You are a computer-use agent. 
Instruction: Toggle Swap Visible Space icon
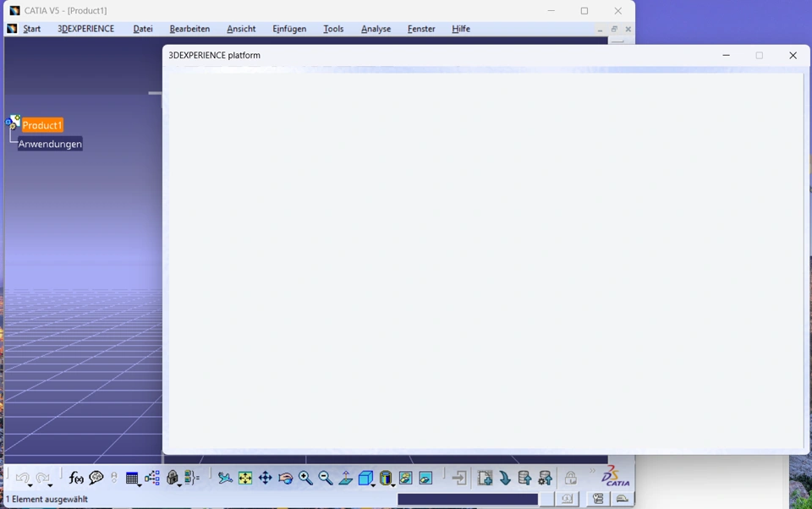[425, 478]
